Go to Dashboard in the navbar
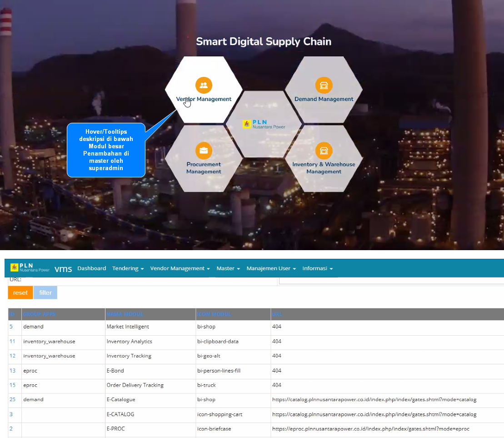This screenshot has width=504, height=438. (91, 268)
